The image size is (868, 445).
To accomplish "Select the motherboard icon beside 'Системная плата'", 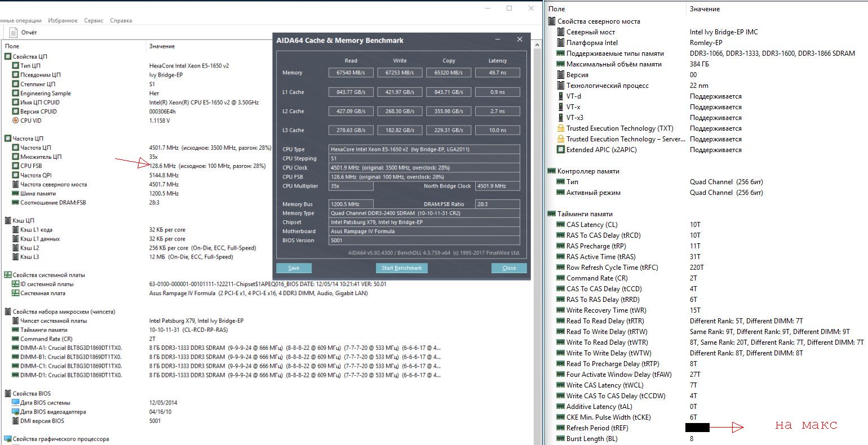I will point(15,293).
